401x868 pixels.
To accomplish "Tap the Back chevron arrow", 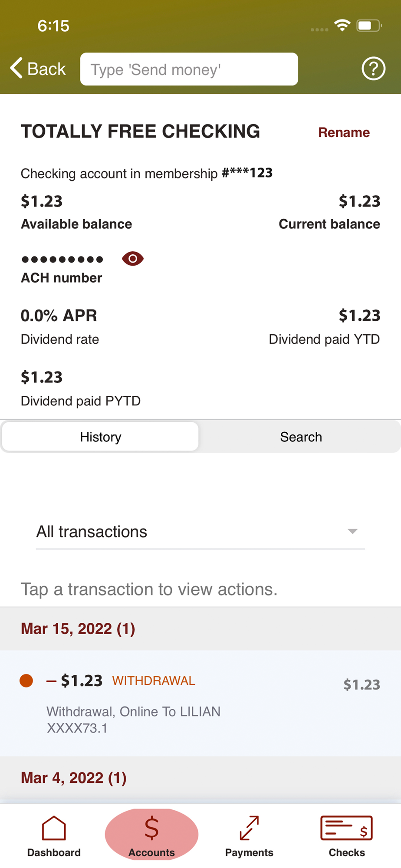I will click(x=16, y=68).
